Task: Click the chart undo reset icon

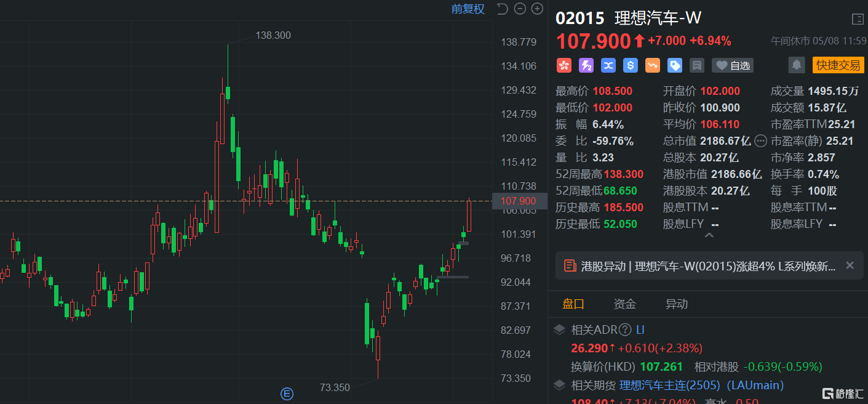Action: [x=502, y=9]
